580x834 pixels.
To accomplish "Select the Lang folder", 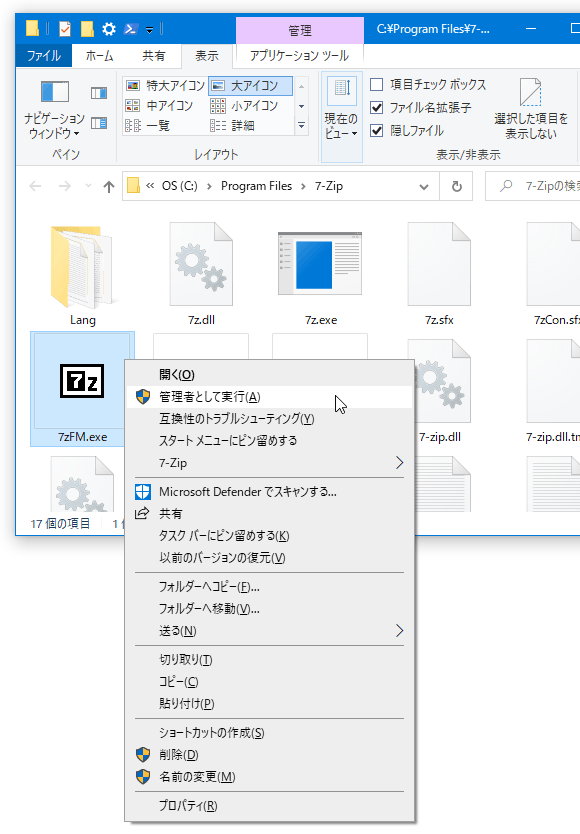I will coord(82,274).
